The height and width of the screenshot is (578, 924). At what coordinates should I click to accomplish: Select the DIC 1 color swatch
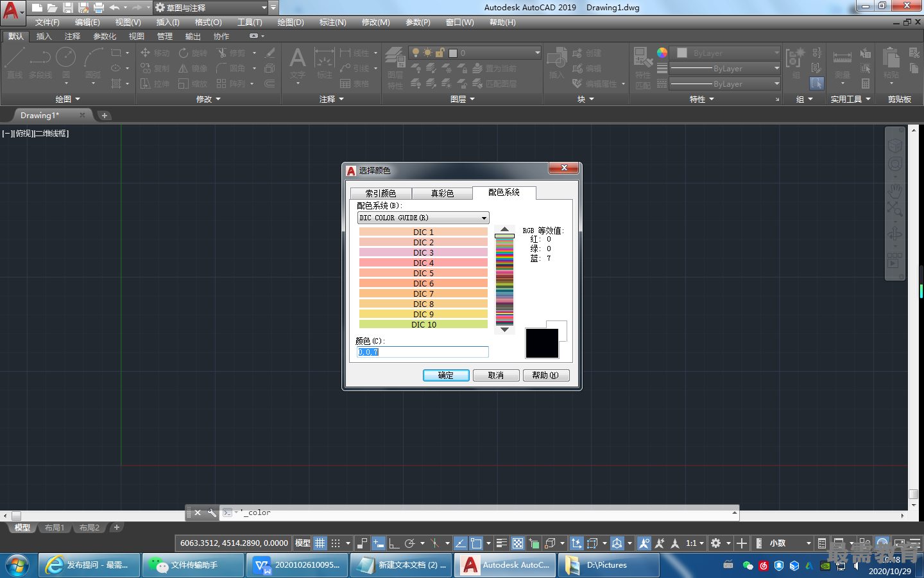424,232
